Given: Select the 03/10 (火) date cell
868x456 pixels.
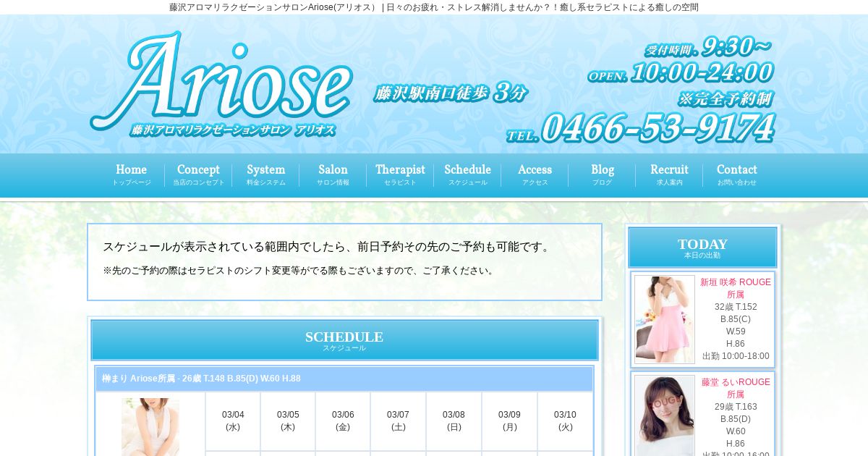Looking at the screenshot, I should click(565, 421).
